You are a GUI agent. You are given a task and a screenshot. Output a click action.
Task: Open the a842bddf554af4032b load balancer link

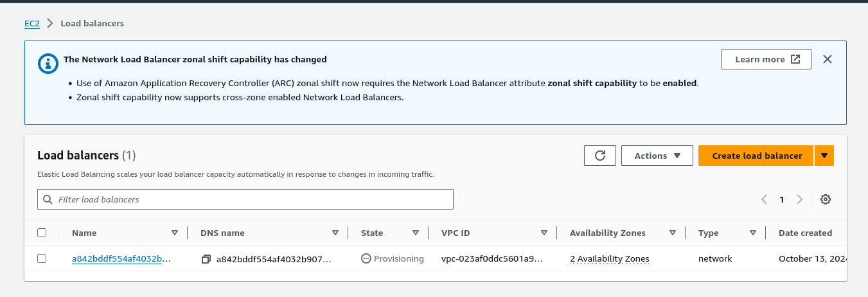[x=121, y=259]
